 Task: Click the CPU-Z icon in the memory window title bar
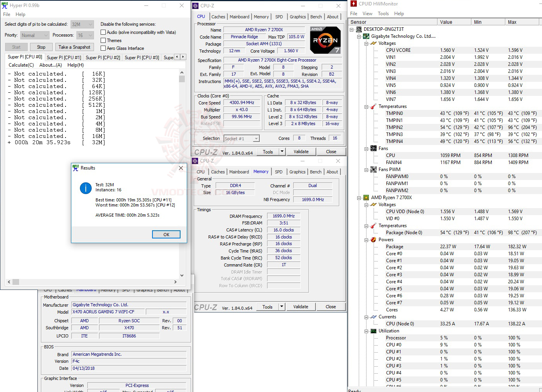point(195,161)
